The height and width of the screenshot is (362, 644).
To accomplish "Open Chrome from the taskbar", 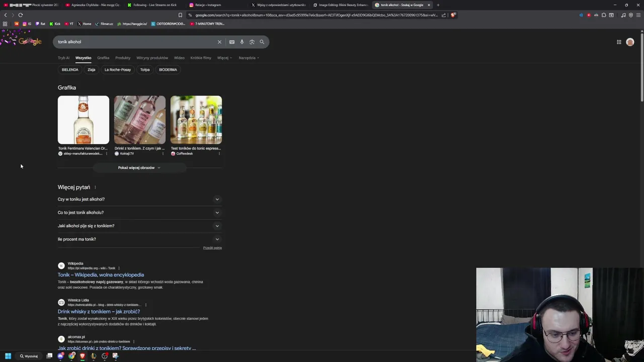I will coord(72,356).
